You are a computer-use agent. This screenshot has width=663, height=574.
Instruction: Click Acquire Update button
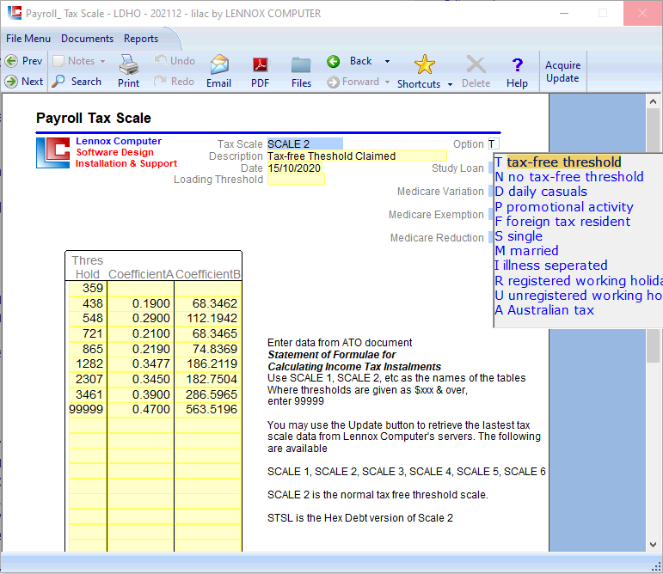562,71
